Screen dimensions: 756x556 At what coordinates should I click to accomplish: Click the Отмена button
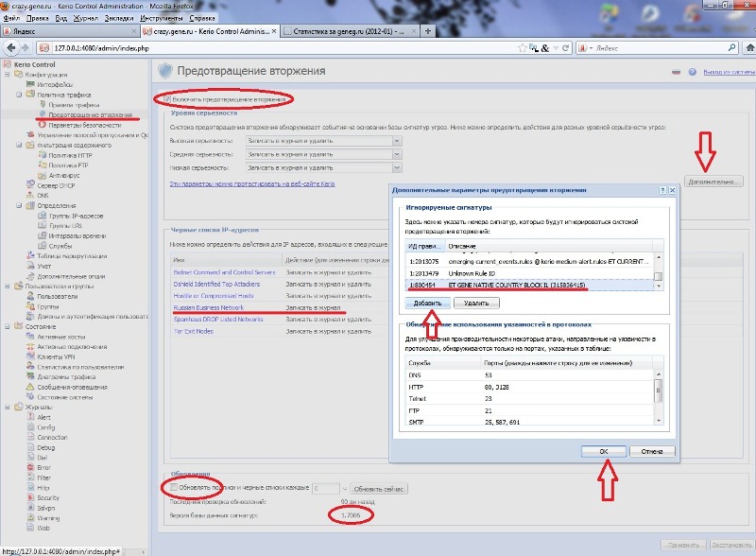pyautogui.click(x=652, y=451)
